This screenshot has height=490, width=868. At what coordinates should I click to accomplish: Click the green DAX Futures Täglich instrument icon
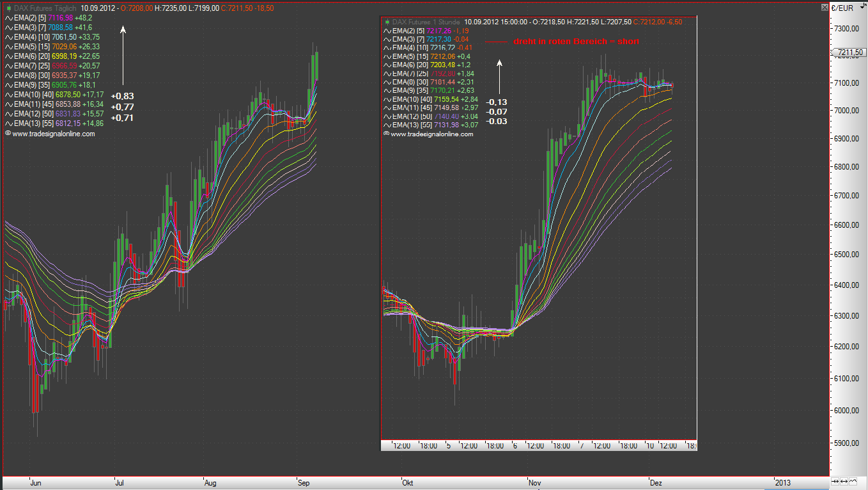(x=8, y=8)
